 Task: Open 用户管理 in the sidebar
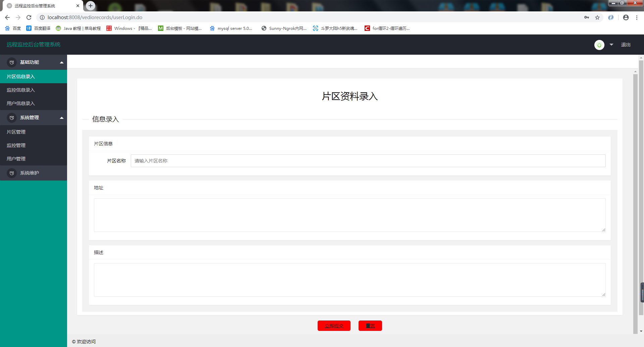[34, 159]
